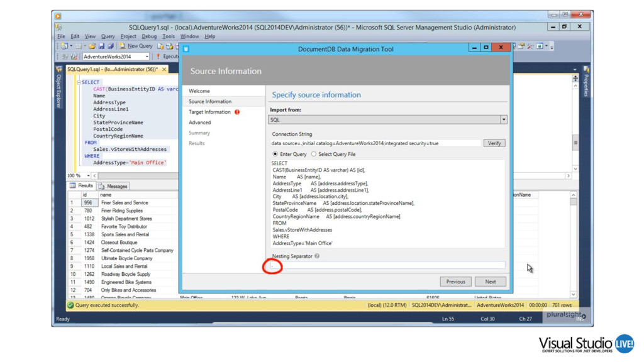Viewport: 644px width, 362px height.
Task: Click the query editor scroll right arrow
Action: click(x=568, y=176)
